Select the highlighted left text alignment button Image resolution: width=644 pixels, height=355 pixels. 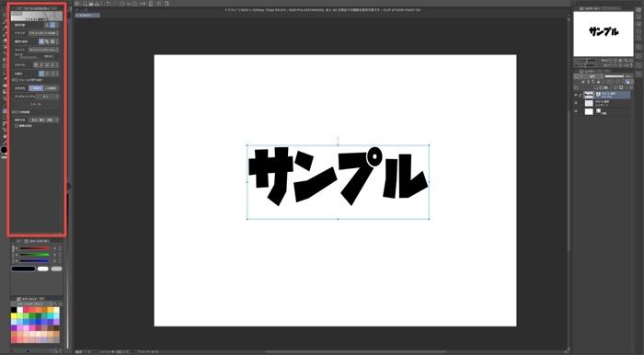click(x=41, y=74)
